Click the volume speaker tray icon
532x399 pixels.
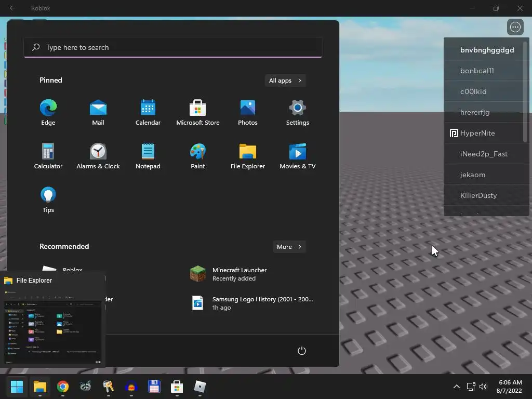pos(483,387)
